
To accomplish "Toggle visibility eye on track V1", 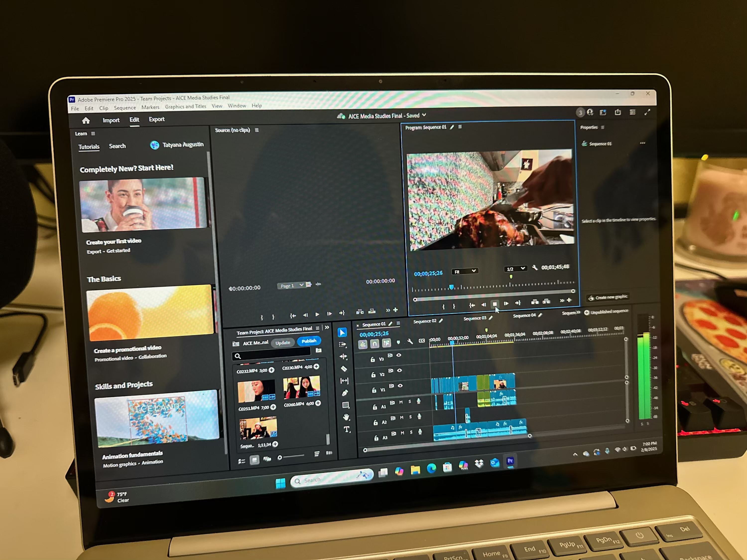I will click(400, 386).
